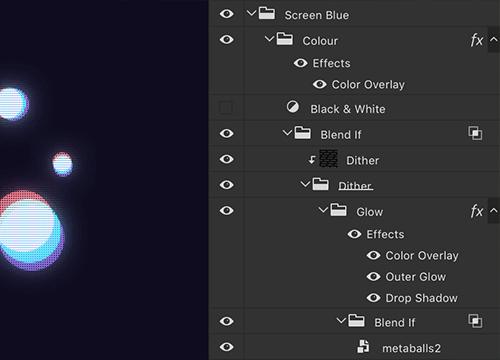Click the metaballs2 smart object icon
Viewport: 500px width, 360px height.
point(363,346)
